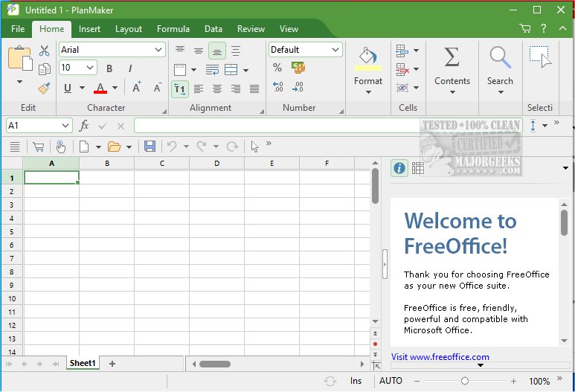Expand the undo history dropdown arrow
The width and height of the screenshot is (575, 392).
[x=186, y=147]
